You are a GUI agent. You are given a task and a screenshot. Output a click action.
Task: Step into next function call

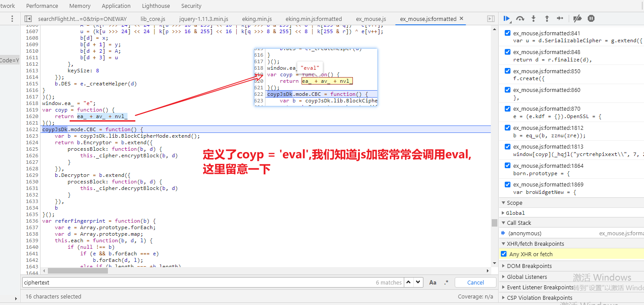(533, 18)
